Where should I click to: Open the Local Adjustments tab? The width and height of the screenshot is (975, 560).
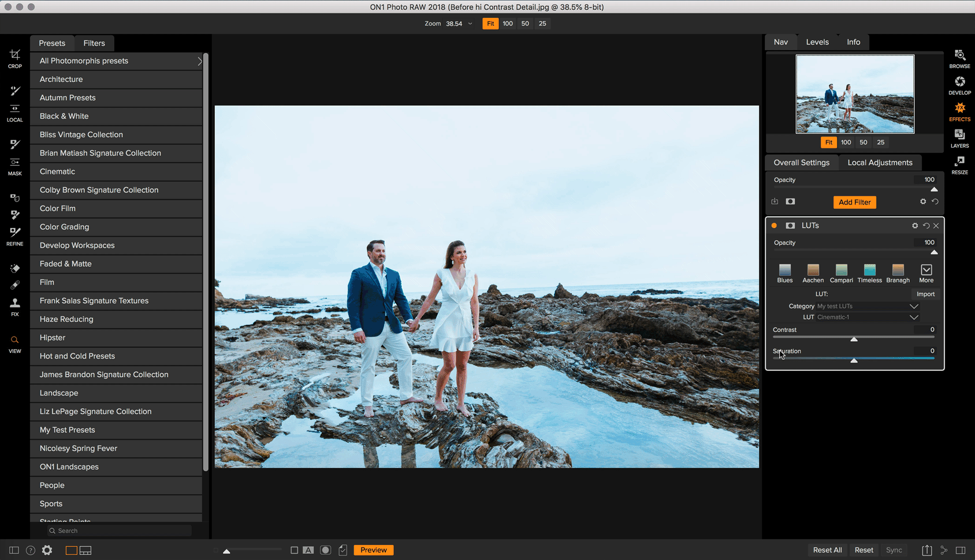pyautogui.click(x=880, y=163)
